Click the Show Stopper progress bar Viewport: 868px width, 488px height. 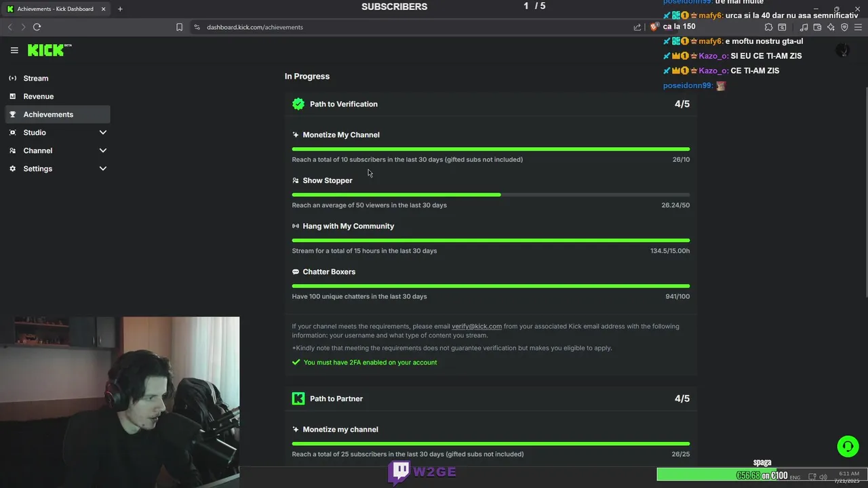(x=491, y=195)
